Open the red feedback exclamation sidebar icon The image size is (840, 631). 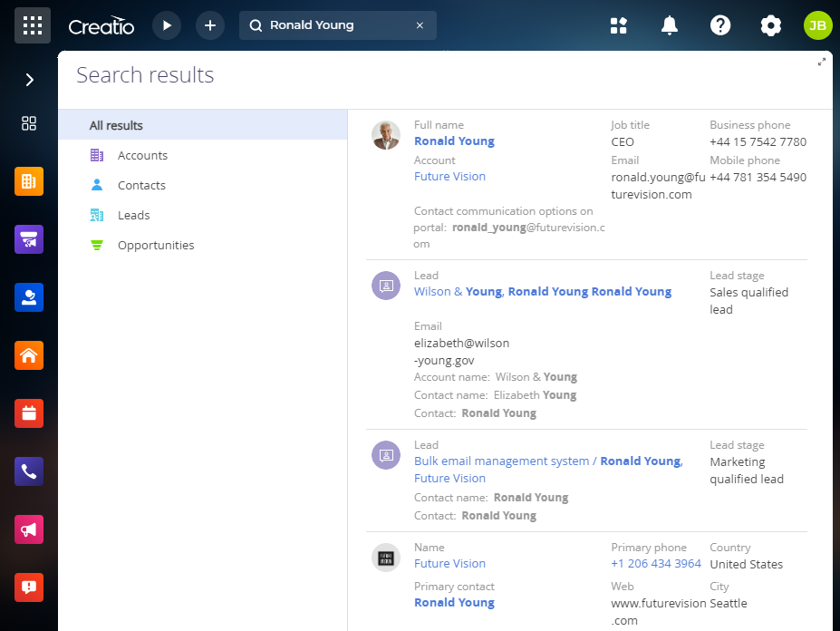point(29,587)
